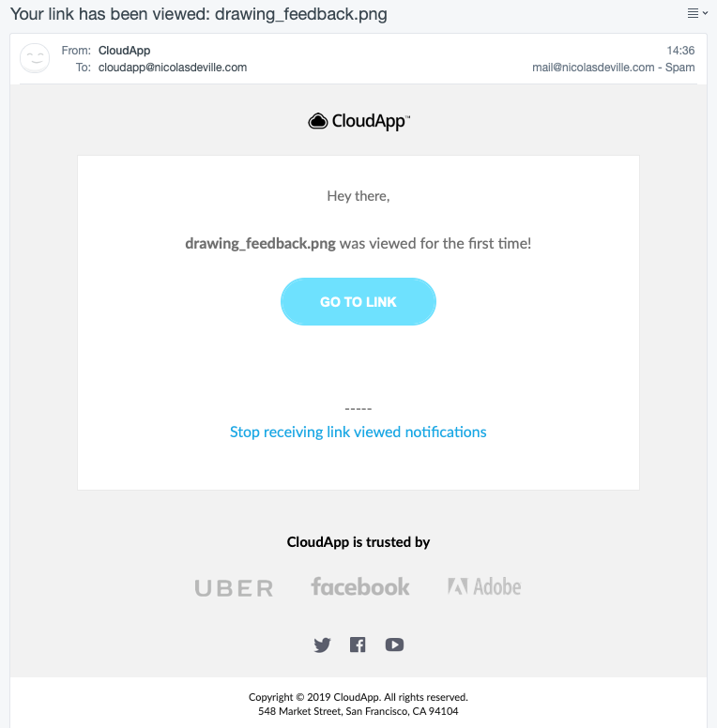Image resolution: width=717 pixels, height=728 pixels.
Task: Click the CloudApp is trusted by heading
Action: 358,542
